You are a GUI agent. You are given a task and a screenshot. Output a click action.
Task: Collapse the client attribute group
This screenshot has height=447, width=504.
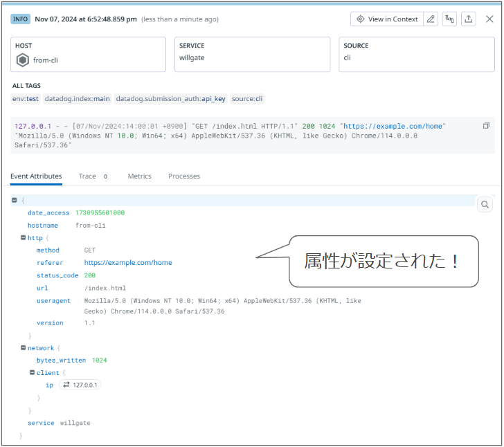click(32, 372)
